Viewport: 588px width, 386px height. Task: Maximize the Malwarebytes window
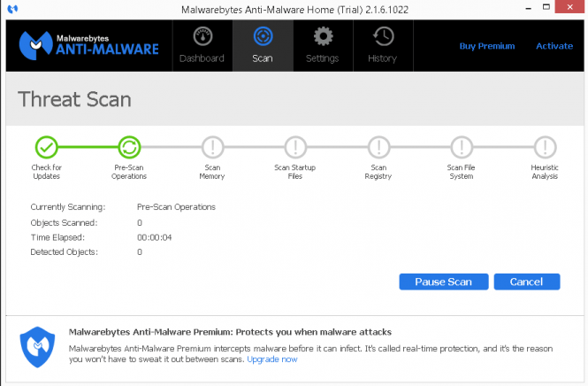tap(546, 7)
